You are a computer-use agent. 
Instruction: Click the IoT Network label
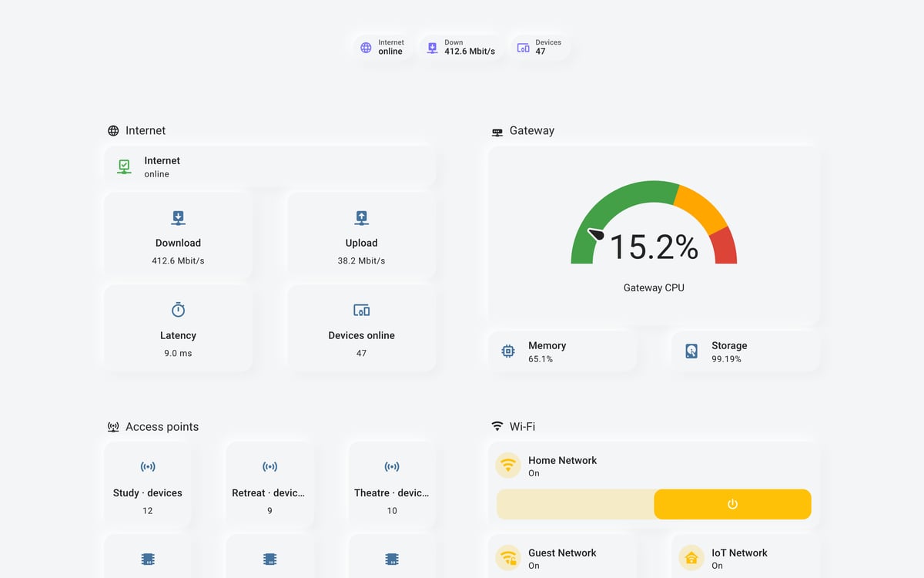[x=739, y=553]
